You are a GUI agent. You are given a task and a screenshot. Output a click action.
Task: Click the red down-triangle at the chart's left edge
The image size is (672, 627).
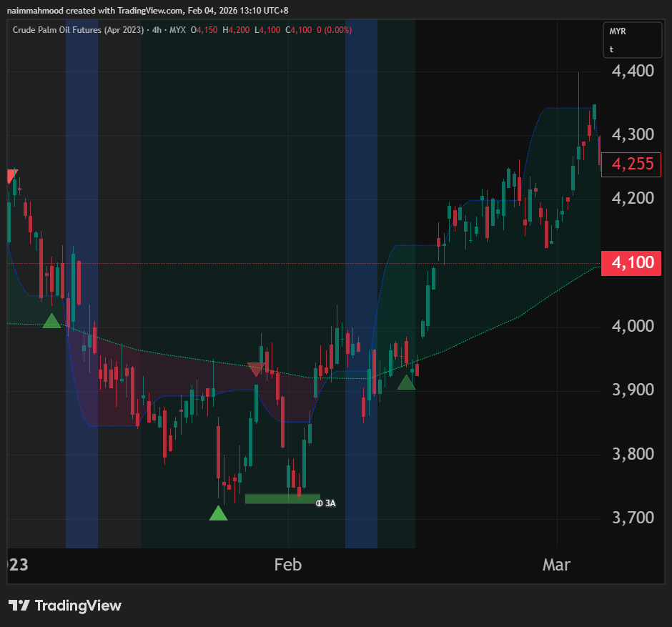(x=11, y=176)
